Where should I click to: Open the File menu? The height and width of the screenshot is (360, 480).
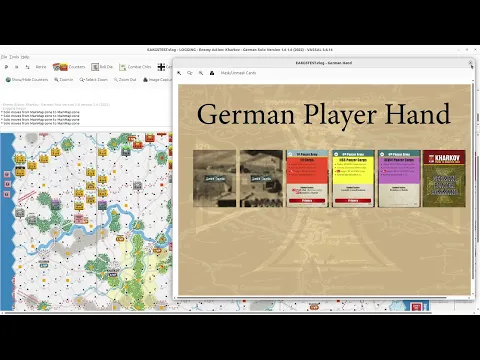(4, 57)
